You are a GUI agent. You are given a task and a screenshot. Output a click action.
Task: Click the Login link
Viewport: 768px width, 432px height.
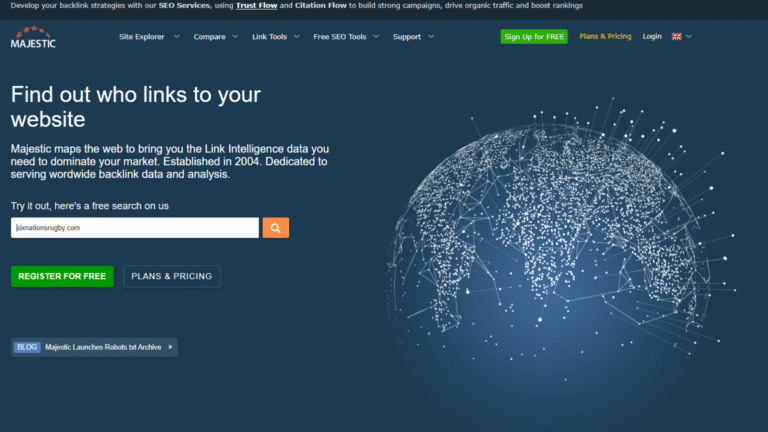[652, 36]
